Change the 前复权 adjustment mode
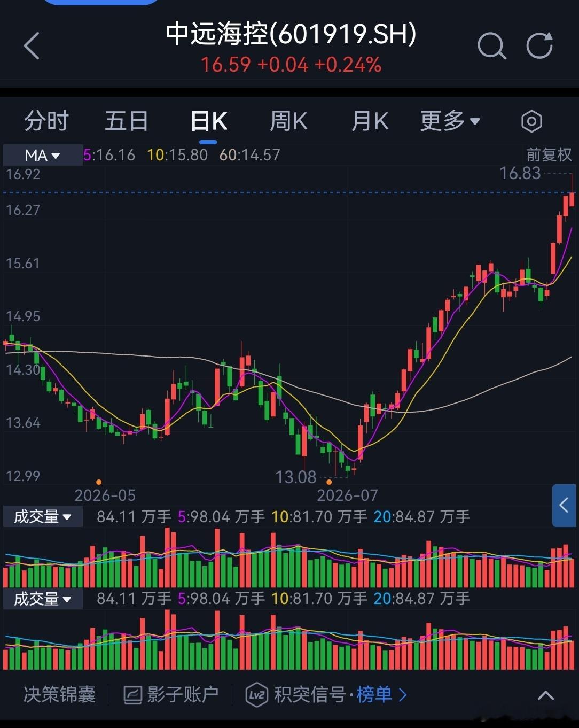 549,155
